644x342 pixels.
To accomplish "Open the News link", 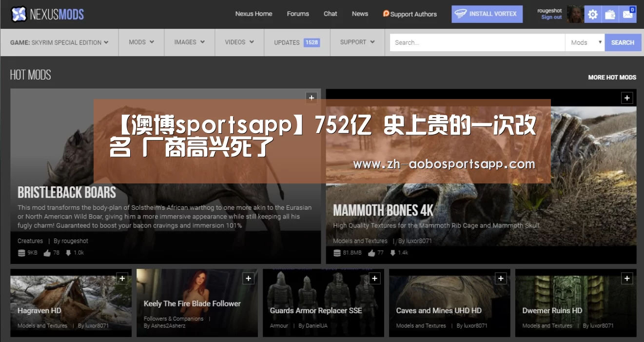I will click(x=360, y=14).
